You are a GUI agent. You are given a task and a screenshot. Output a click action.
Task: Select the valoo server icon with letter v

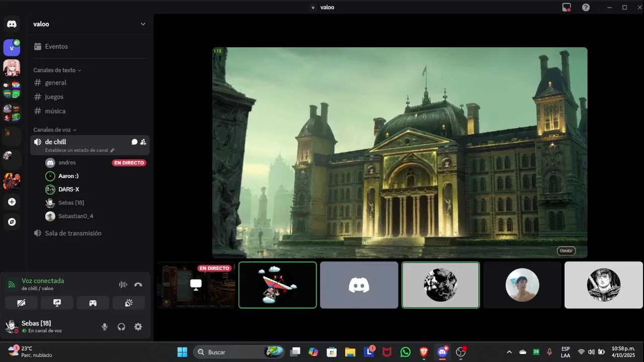12,48
